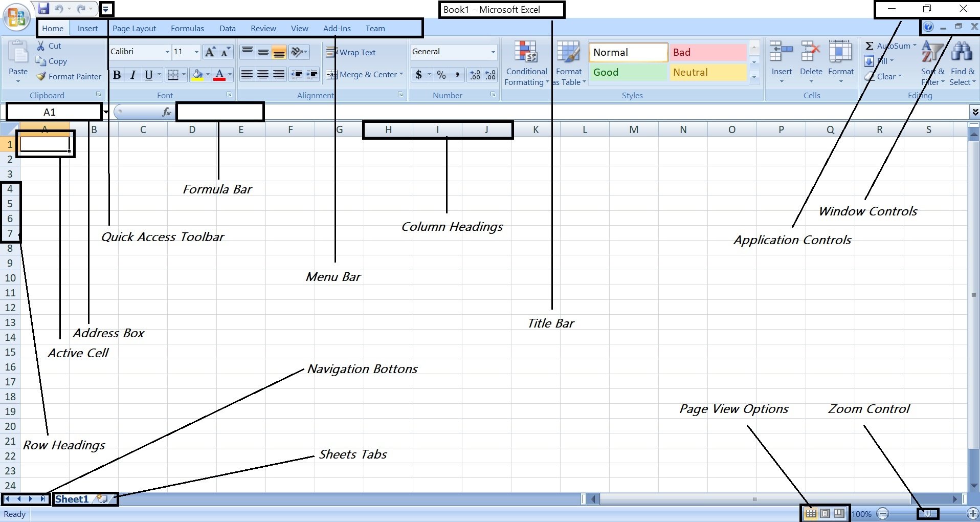Click the Increase Font Size icon
This screenshot has height=522, width=980.
pyautogui.click(x=210, y=52)
